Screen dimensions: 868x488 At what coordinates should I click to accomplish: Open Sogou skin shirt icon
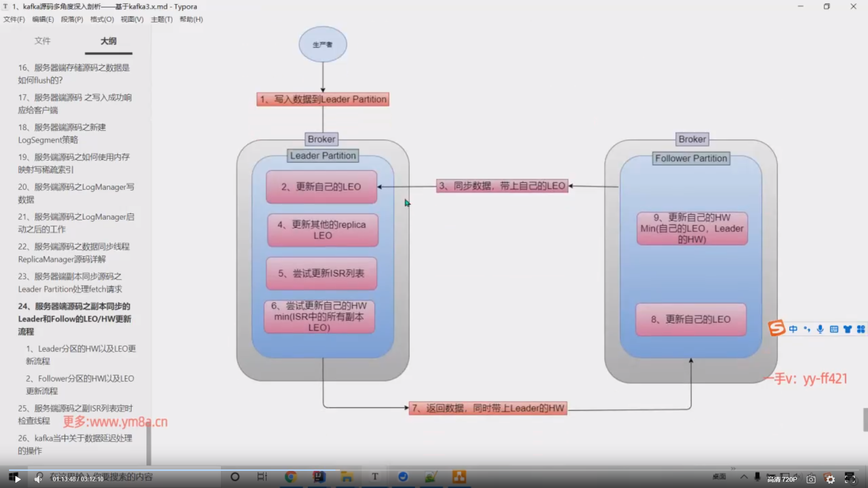(847, 329)
